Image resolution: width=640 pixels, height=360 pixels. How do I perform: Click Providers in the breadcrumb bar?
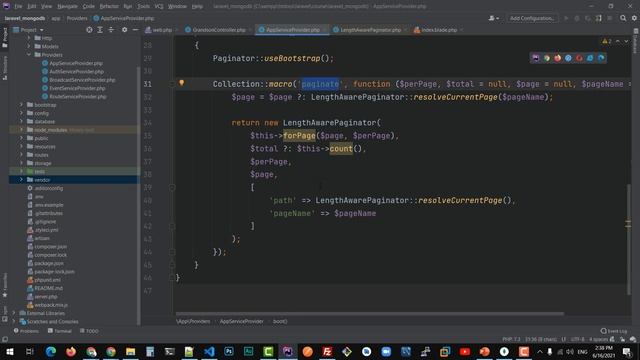[77, 18]
